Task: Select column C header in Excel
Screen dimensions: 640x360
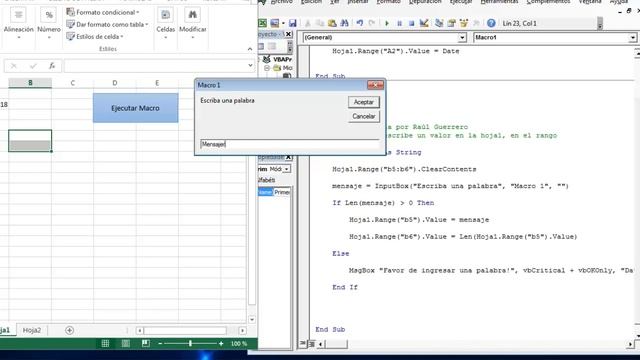Action: [x=73, y=83]
